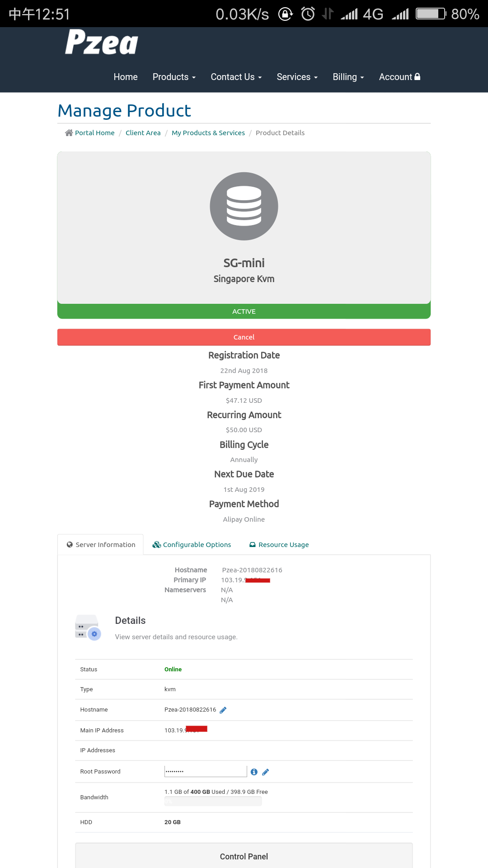Follow the My Products & Services breadcrumb link
This screenshot has width=488, height=868.
point(208,133)
